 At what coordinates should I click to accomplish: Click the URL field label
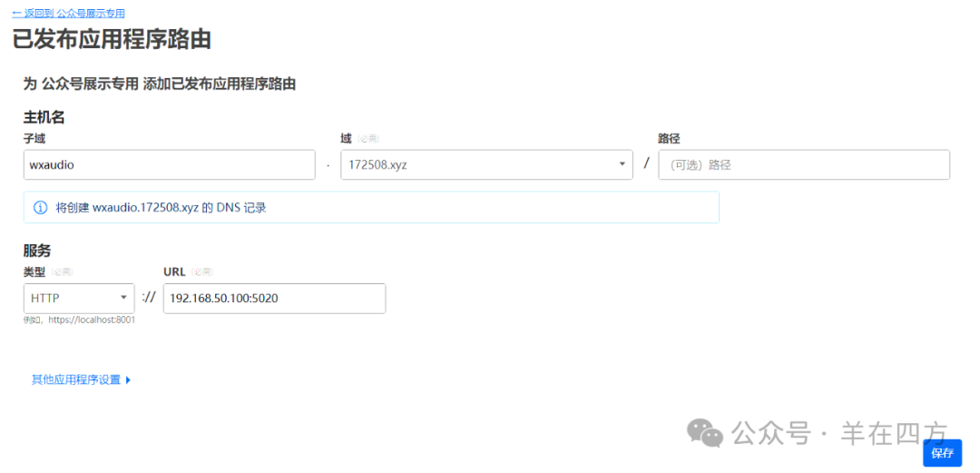(174, 272)
